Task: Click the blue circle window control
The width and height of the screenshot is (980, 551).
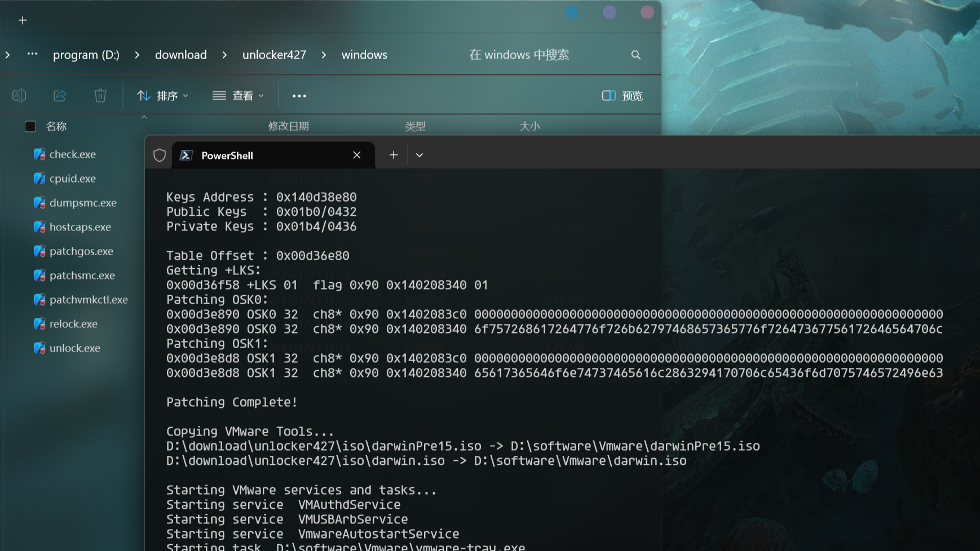Action: pyautogui.click(x=572, y=12)
